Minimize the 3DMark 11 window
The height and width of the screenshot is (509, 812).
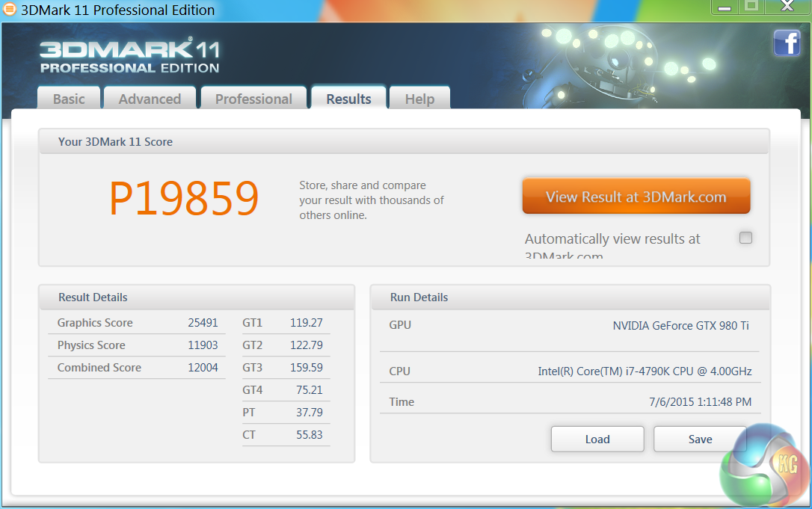[x=725, y=7]
